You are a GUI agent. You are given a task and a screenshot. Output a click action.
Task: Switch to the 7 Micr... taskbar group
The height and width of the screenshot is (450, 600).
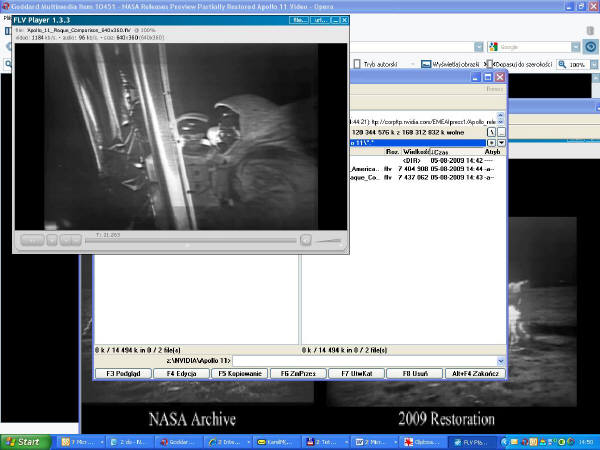(x=81, y=442)
